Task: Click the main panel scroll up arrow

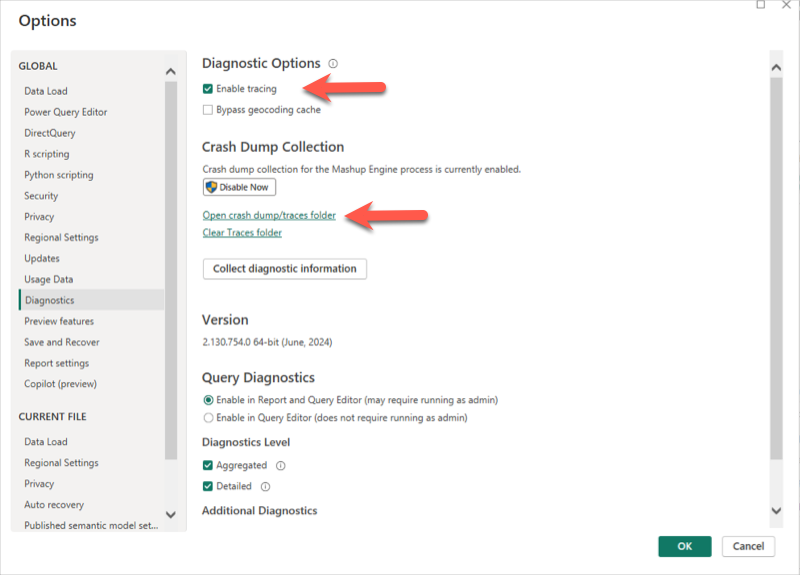Action: pos(776,67)
